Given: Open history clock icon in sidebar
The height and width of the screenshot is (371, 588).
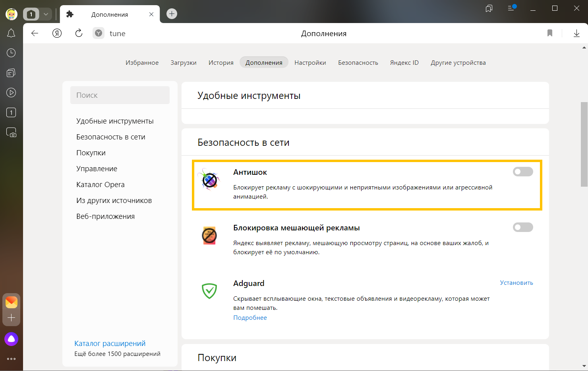Looking at the screenshot, I should [11, 53].
